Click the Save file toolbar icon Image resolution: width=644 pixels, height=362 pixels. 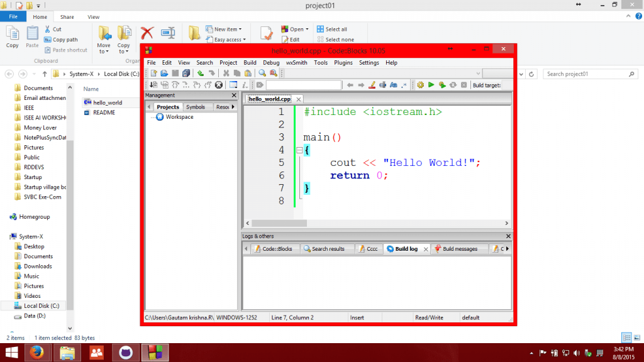coord(175,74)
